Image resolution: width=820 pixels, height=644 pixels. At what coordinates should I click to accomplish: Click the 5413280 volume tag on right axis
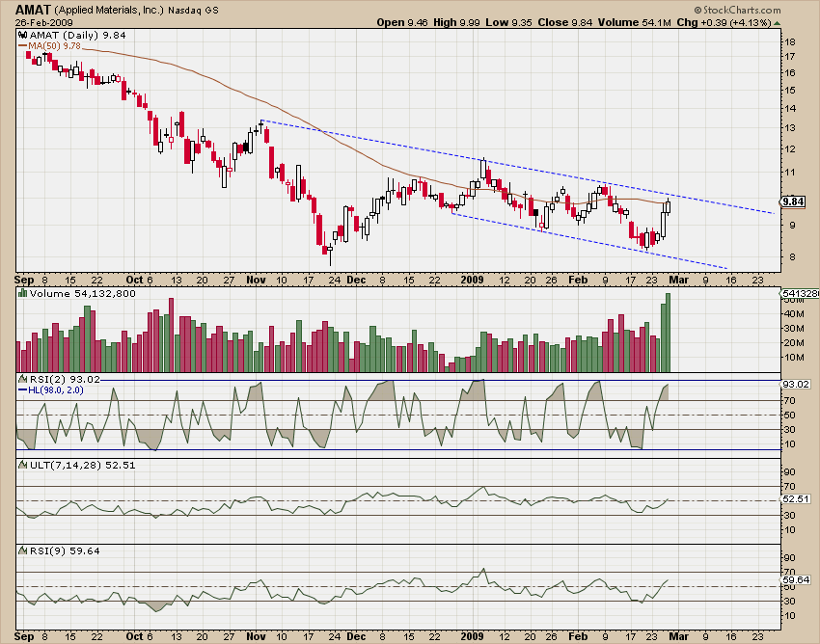(801, 293)
